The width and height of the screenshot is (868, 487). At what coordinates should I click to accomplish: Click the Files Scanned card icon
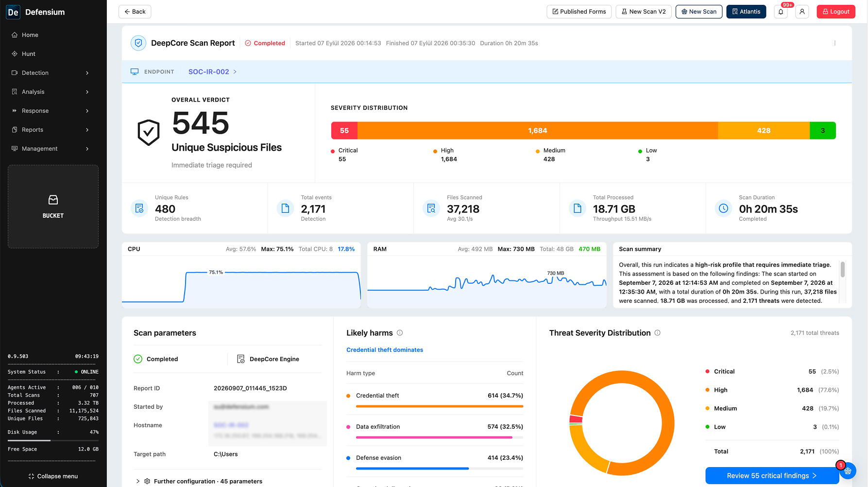(431, 209)
